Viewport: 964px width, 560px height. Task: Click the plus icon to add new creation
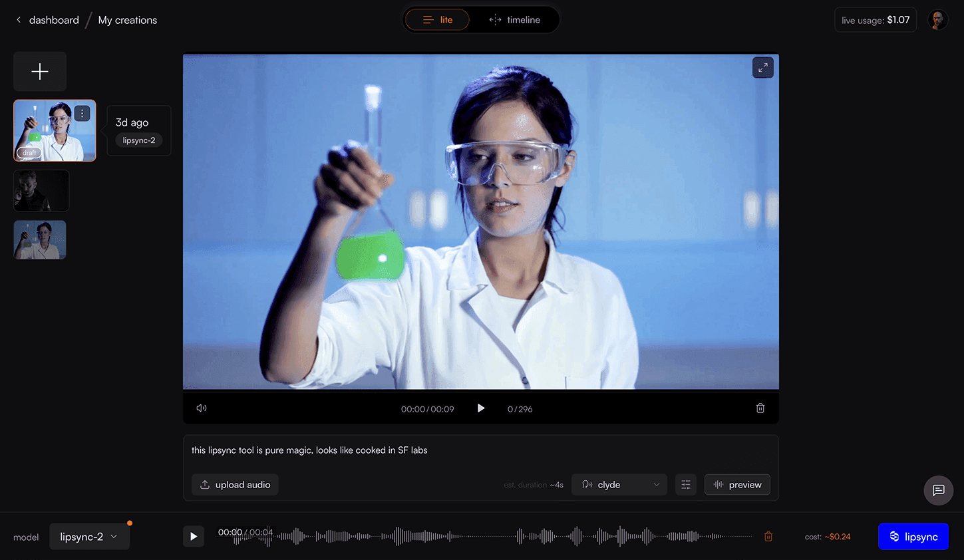point(40,72)
